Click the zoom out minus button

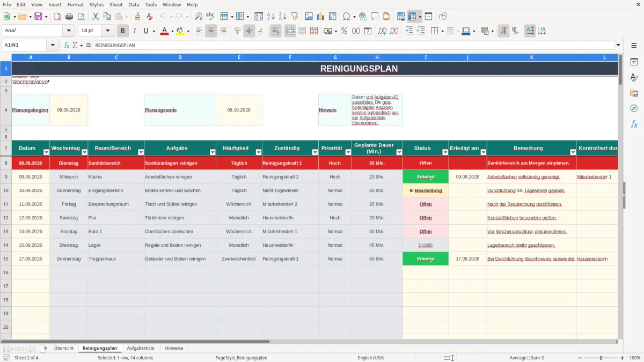pos(580,358)
